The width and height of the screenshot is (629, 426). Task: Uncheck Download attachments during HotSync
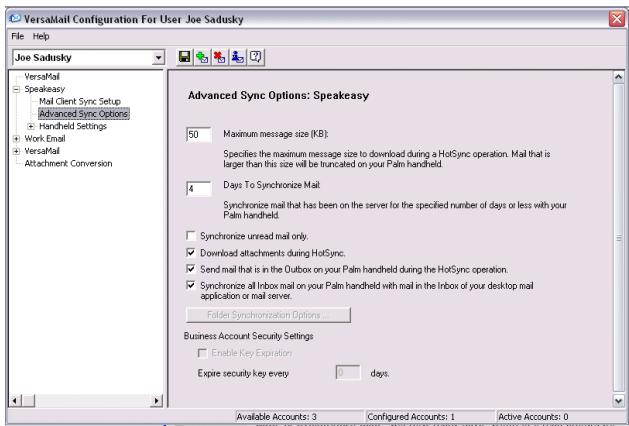tap(191, 253)
